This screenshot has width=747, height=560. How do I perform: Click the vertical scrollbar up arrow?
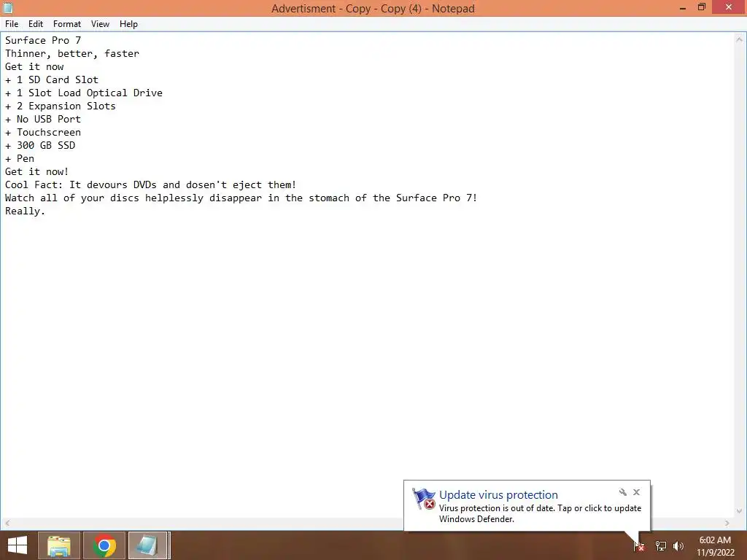[x=740, y=40]
